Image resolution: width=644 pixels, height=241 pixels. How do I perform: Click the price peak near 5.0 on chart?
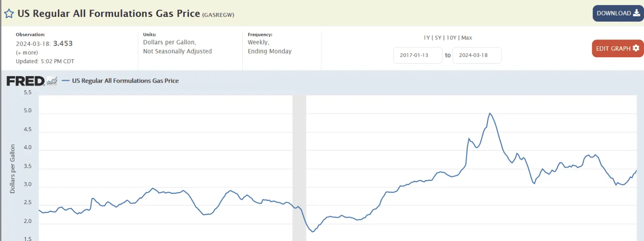(490, 114)
